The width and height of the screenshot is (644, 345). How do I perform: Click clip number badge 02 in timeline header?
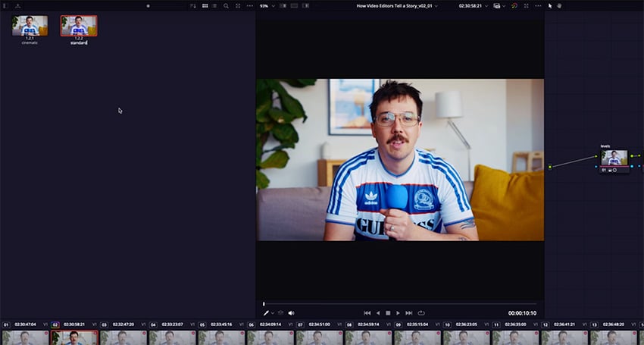pos(55,325)
